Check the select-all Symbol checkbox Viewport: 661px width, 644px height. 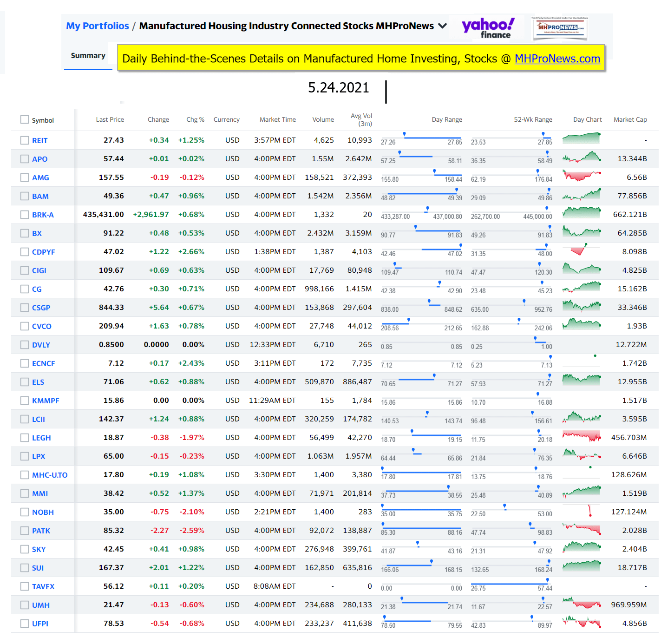pyautogui.click(x=25, y=120)
